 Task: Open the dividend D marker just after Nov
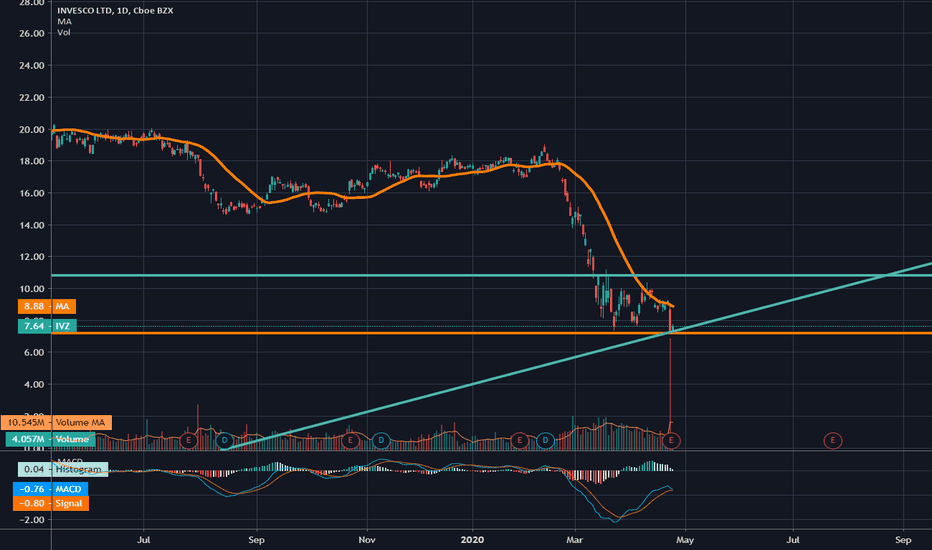click(x=381, y=441)
